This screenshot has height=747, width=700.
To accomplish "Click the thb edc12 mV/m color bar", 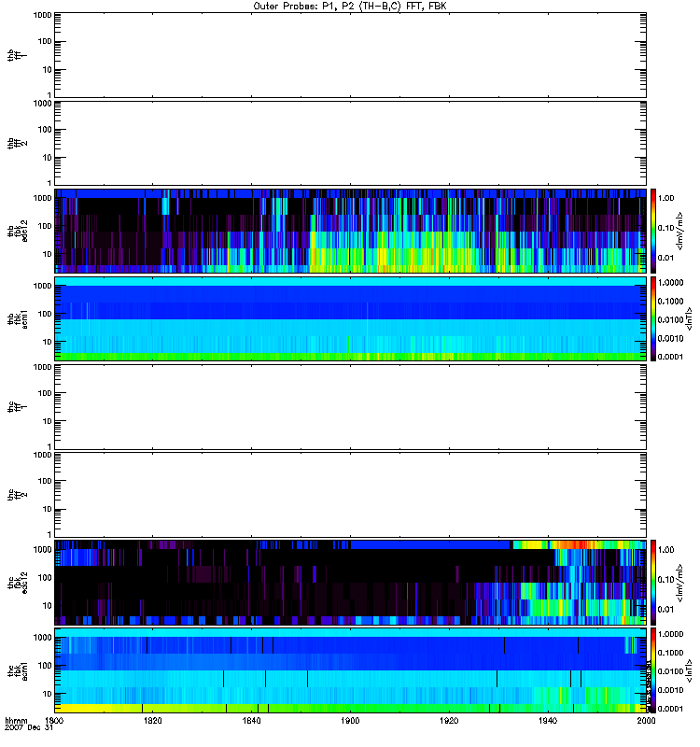I will (x=653, y=231).
